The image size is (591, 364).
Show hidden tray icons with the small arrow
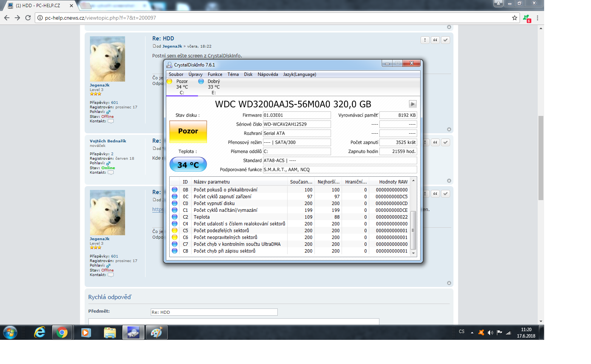click(x=472, y=333)
